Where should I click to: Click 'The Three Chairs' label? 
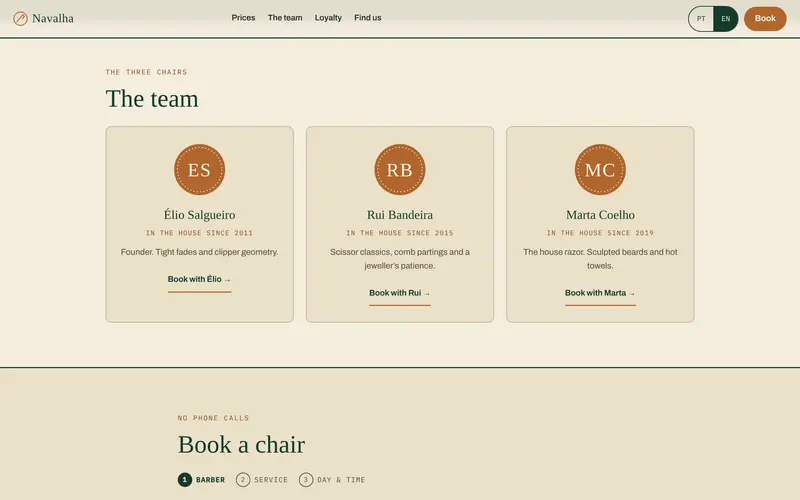pyautogui.click(x=146, y=72)
